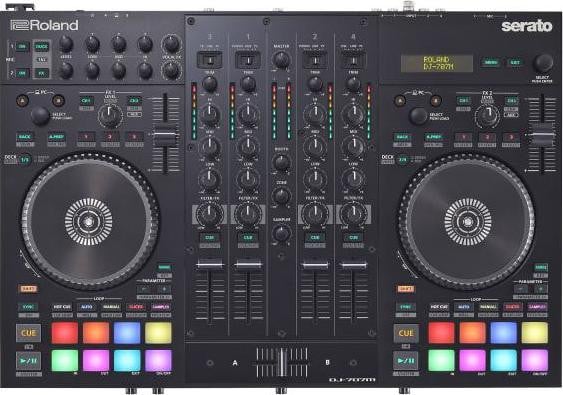Click the SAMPLER level knob in mixer
The image size is (563, 395).
coord(281,233)
